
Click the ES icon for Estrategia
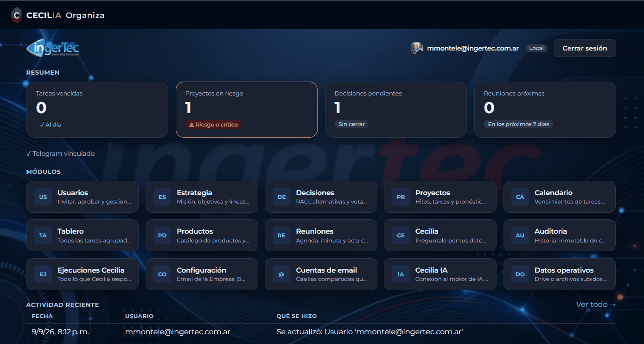[162, 197]
